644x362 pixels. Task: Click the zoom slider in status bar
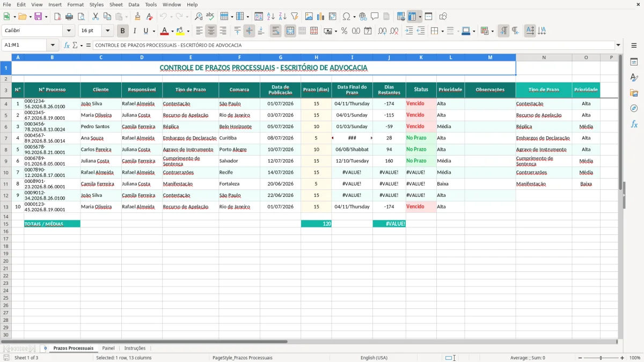coord(601,358)
